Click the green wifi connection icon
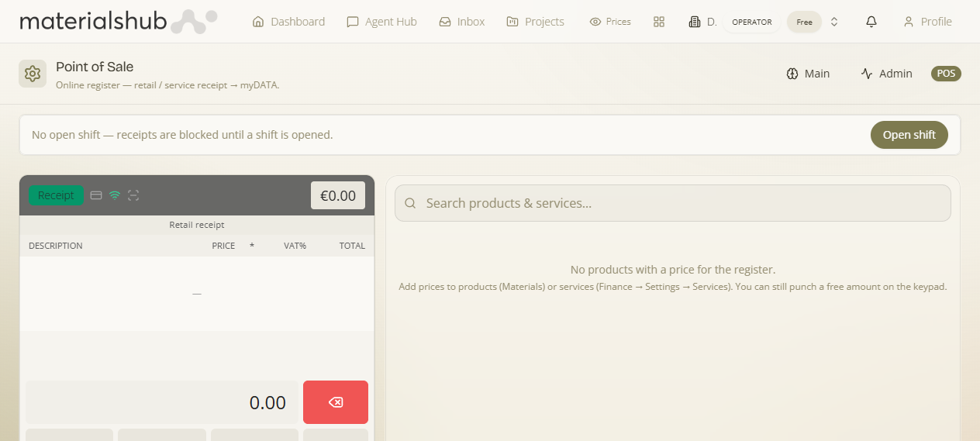 click(x=115, y=195)
